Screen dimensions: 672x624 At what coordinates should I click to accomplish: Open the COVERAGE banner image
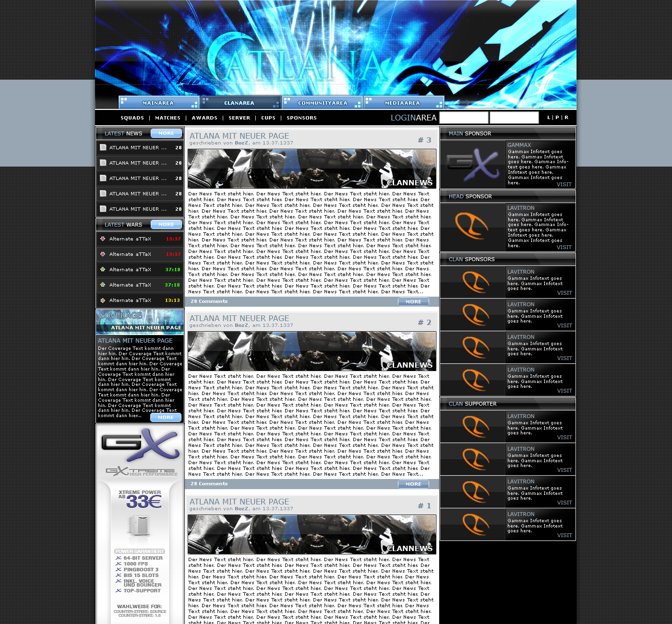click(140, 322)
